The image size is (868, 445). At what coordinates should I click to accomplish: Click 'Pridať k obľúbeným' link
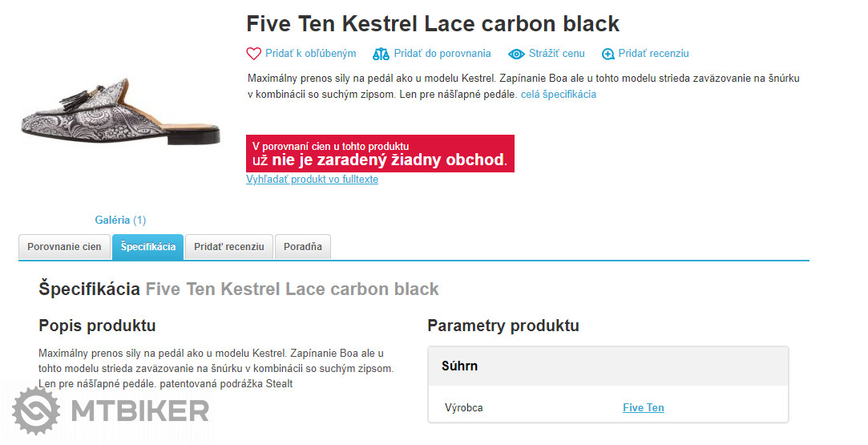[311, 54]
